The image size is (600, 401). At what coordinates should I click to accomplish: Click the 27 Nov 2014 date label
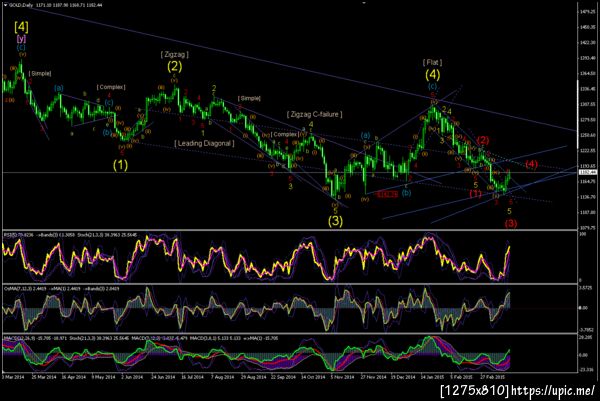coord(373,377)
